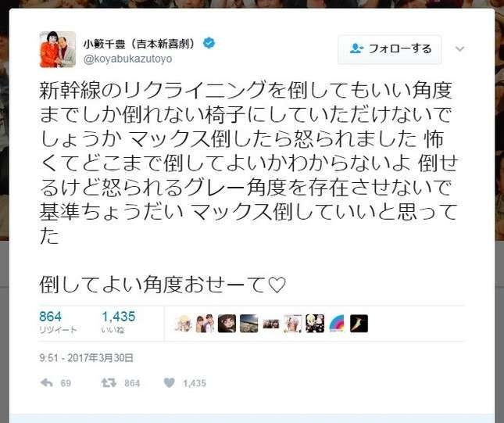Click the reply arrow icon
Viewport: 504px width, 423px height.
[x=47, y=383]
